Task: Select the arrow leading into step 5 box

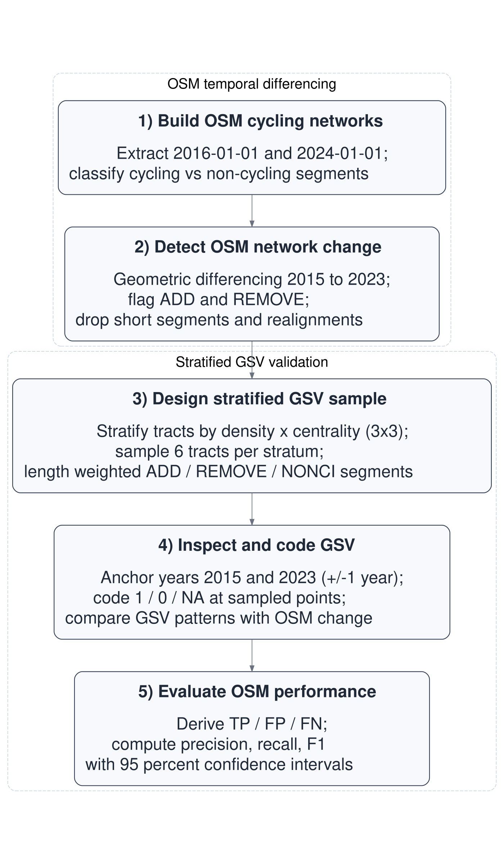Action: [252, 655]
